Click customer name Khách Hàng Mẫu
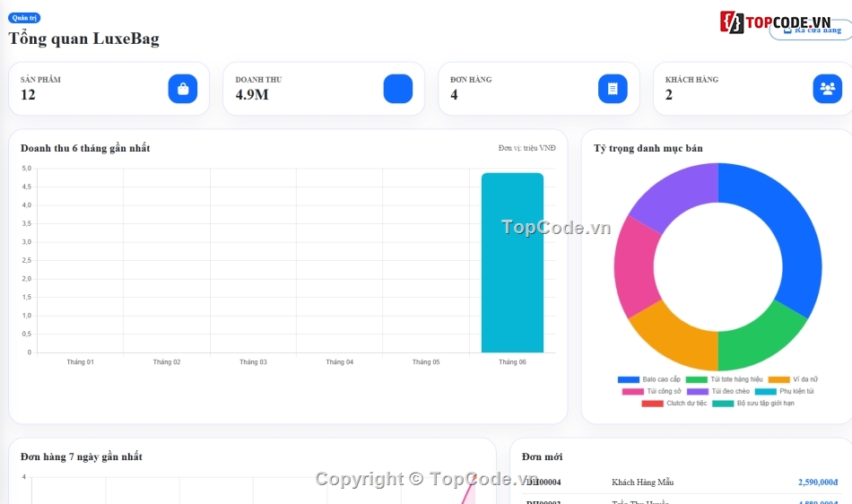This screenshot has width=852, height=504. pos(643,482)
